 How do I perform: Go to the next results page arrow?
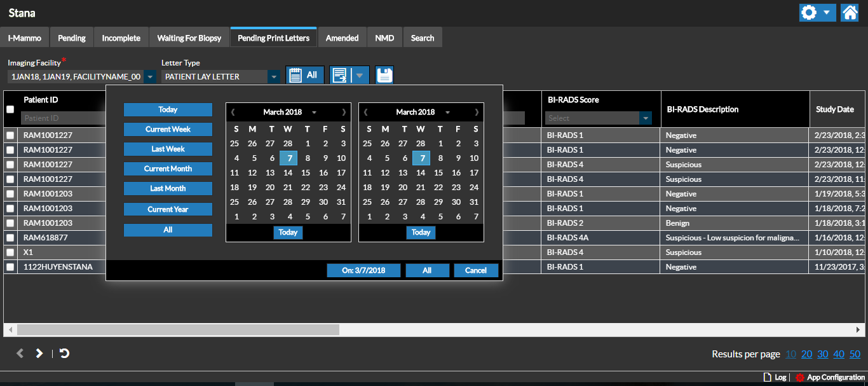[39, 353]
